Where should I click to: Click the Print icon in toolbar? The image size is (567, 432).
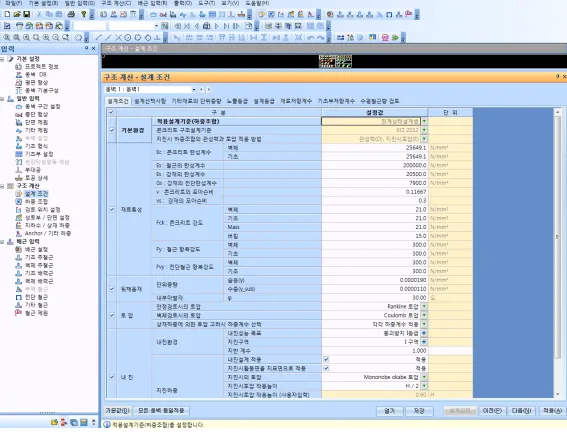pos(71,14)
